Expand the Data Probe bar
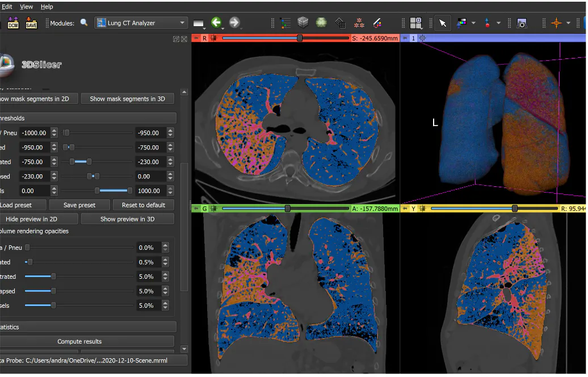This screenshot has height=377, width=588. click(94, 361)
